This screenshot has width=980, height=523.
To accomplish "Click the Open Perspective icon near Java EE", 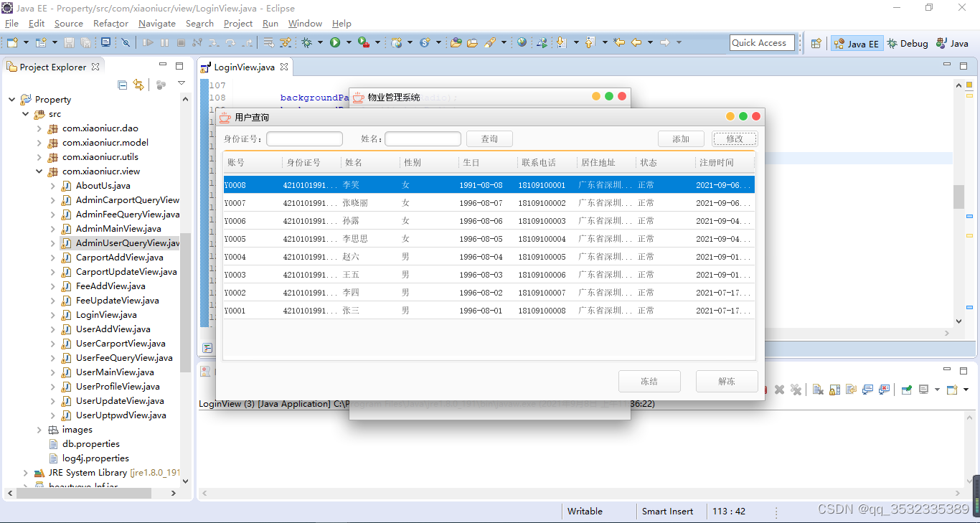I will (816, 43).
